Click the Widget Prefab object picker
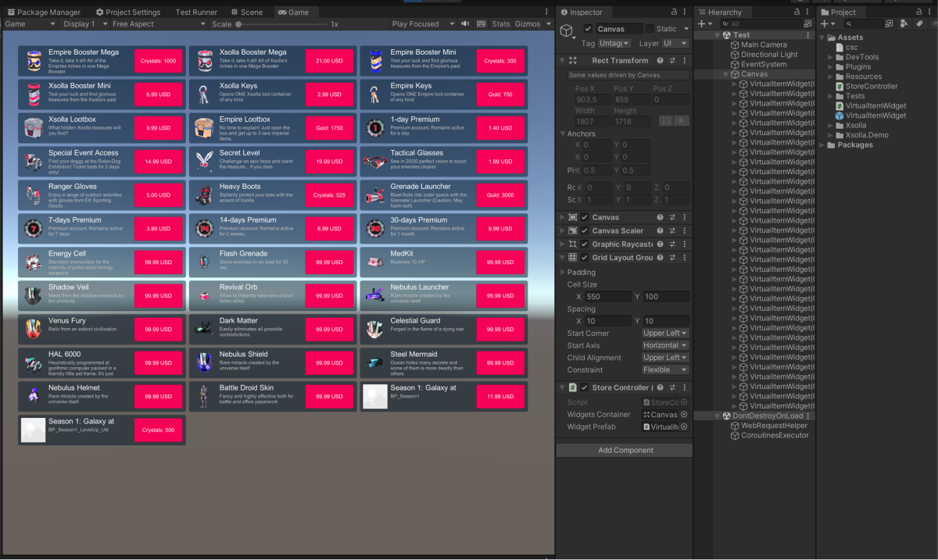Screen dimensions: 938x560 point(684,427)
